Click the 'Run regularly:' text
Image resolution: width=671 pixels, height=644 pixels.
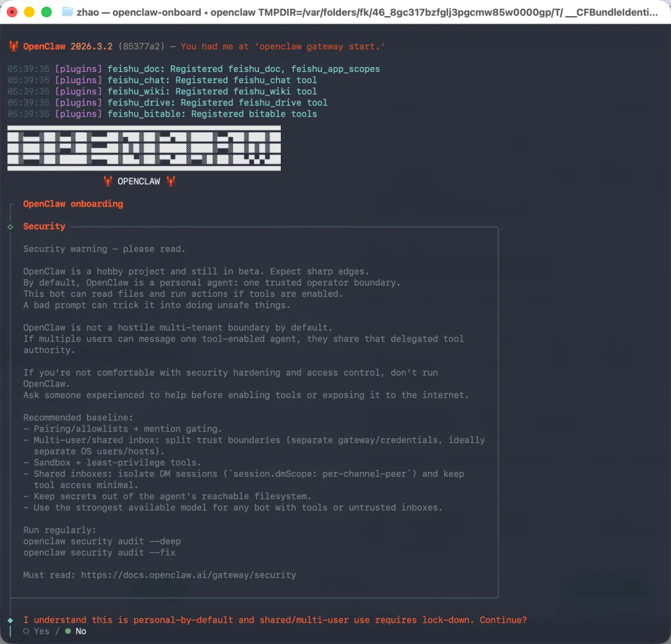coord(60,530)
